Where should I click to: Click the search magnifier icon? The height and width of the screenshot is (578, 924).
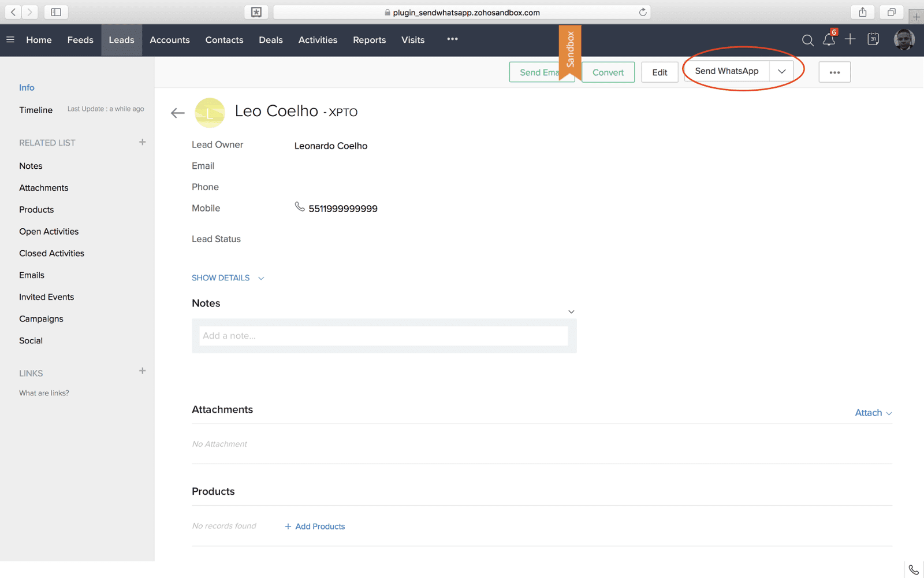pyautogui.click(x=808, y=40)
